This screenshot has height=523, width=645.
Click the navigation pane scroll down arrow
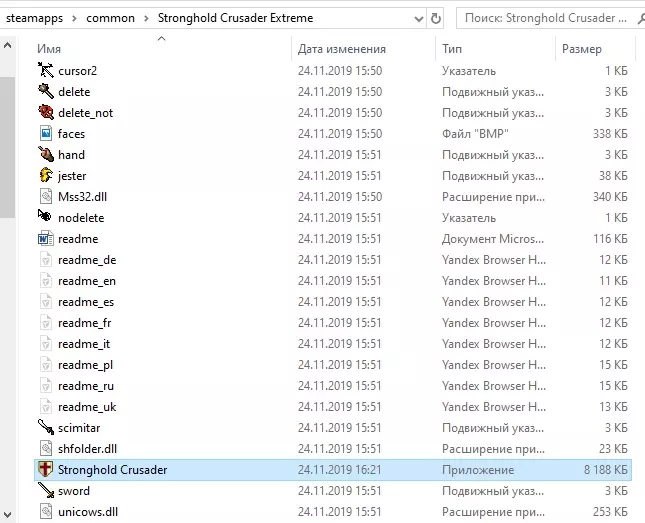click(7, 514)
